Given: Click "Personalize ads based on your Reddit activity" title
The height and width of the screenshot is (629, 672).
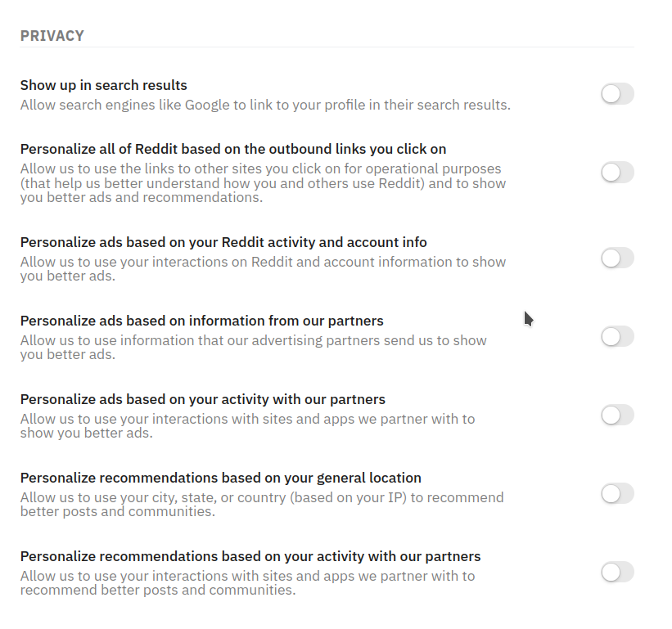Looking at the screenshot, I should point(223,242).
